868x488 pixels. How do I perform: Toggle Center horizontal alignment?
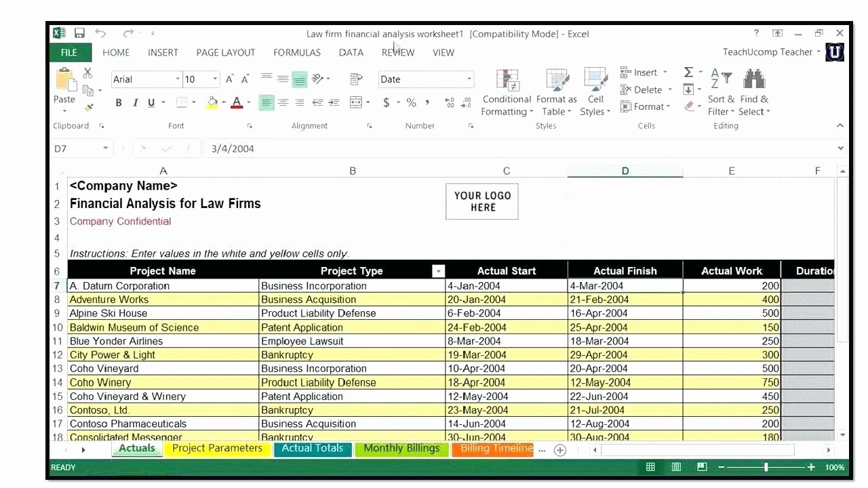coord(283,102)
